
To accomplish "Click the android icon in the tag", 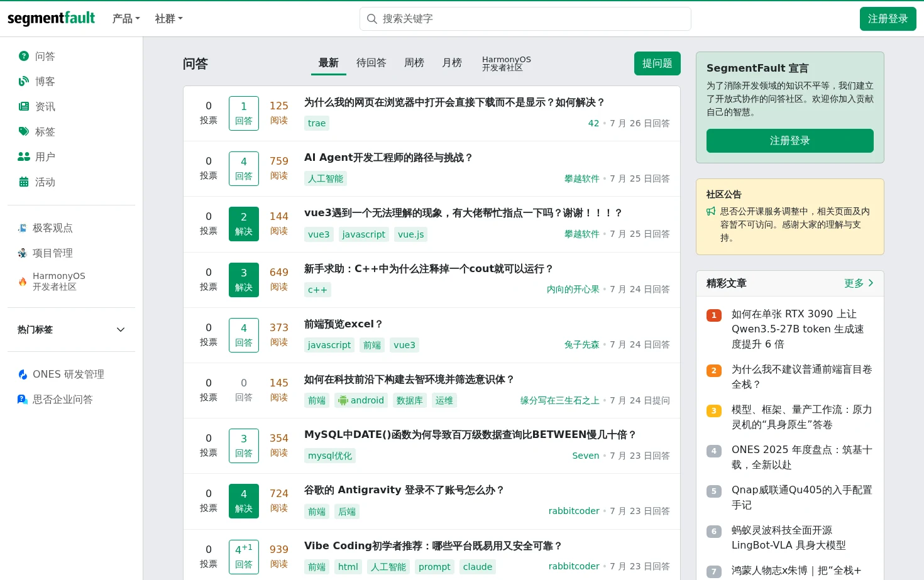I will (x=343, y=400).
